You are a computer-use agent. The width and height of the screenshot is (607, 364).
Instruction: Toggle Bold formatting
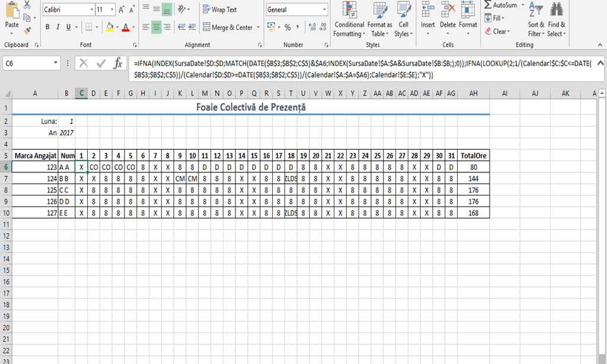(47, 27)
